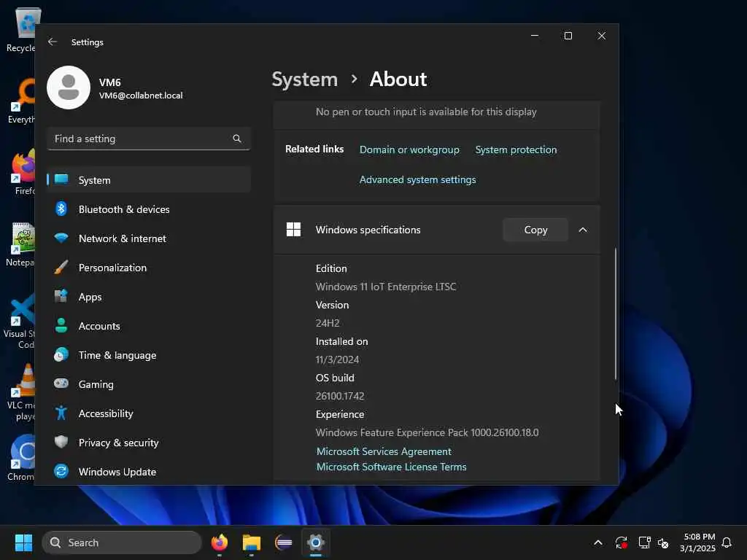Click the Accounts person icon

coord(61,326)
